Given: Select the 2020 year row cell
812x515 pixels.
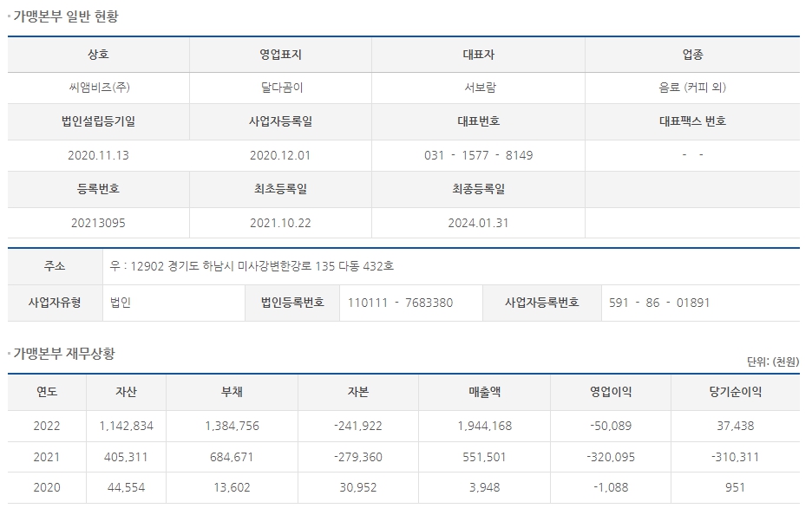Looking at the screenshot, I should (x=47, y=487).
